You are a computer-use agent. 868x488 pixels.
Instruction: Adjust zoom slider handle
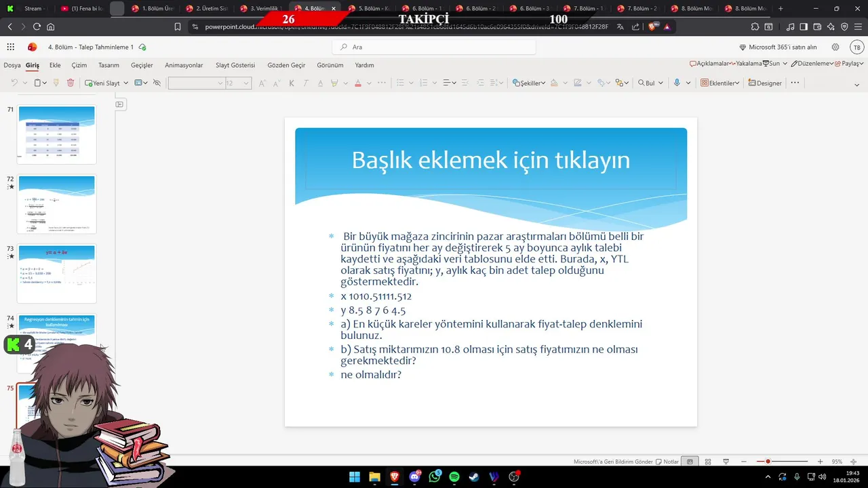click(768, 462)
